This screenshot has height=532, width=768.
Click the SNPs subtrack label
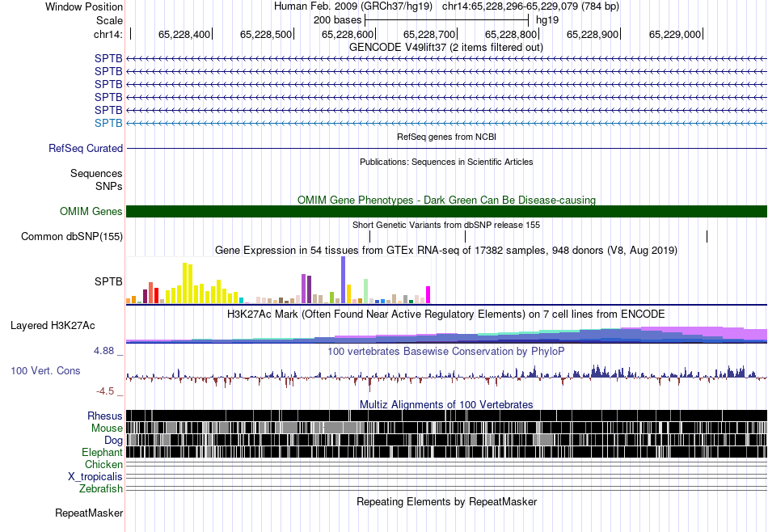(x=109, y=186)
